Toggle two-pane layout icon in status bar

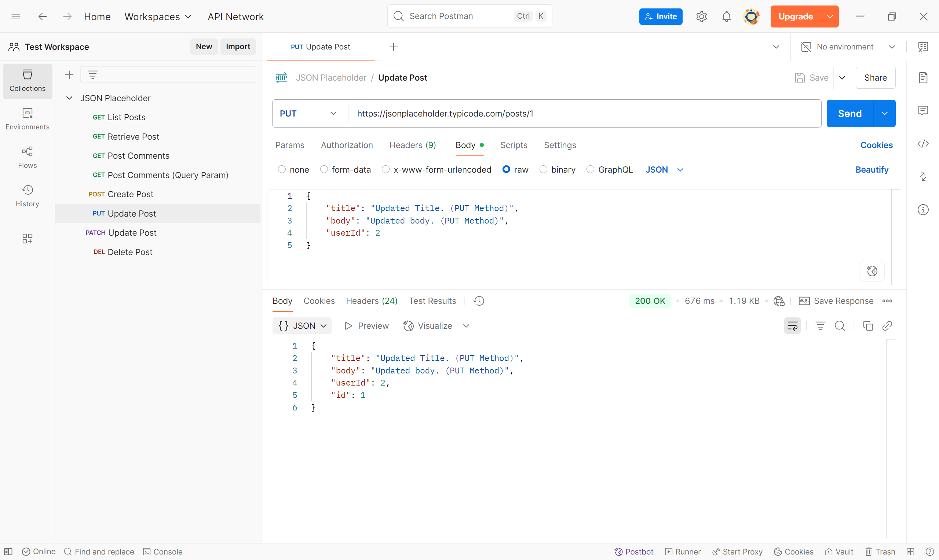(910, 552)
